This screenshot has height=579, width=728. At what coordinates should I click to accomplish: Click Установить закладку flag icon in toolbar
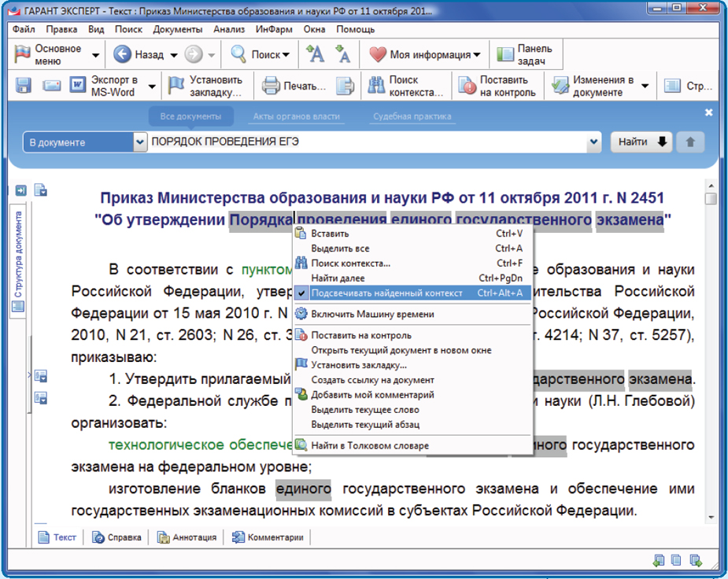point(176,86)
